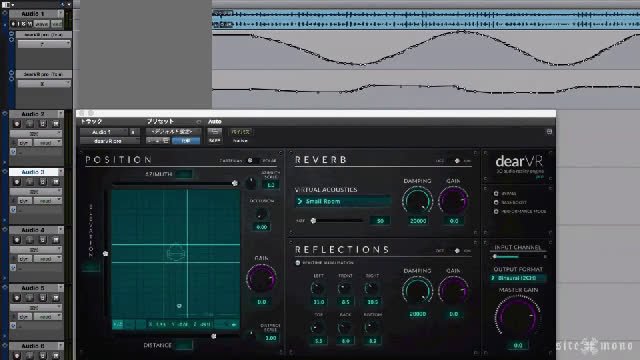
Task: Open the Audio 1 track selector in plugin header
Action: pos(104,132)
